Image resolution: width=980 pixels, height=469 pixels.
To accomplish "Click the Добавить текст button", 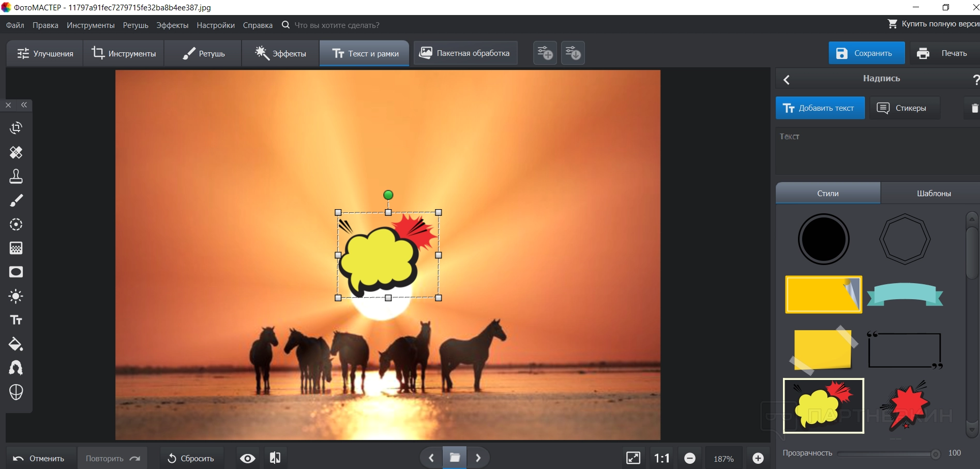I will coord(820,108).
